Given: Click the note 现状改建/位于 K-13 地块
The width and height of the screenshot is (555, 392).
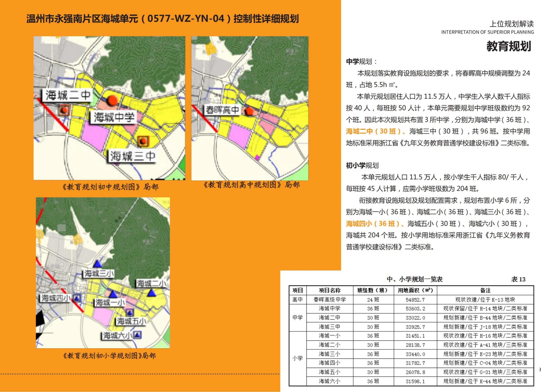Looking at the screenshot, I should coord(485,300).
